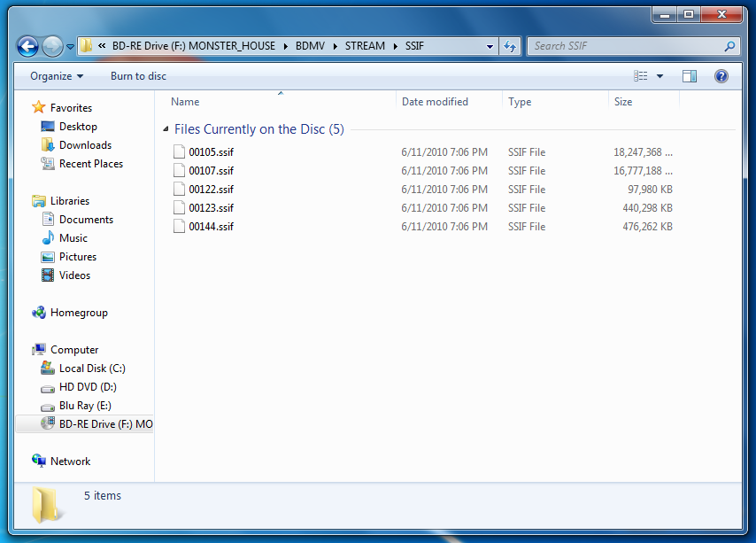The image size is (756, 543).
Task: Select file icon of 00105.ssif
Action: click(x=180, y=151)
